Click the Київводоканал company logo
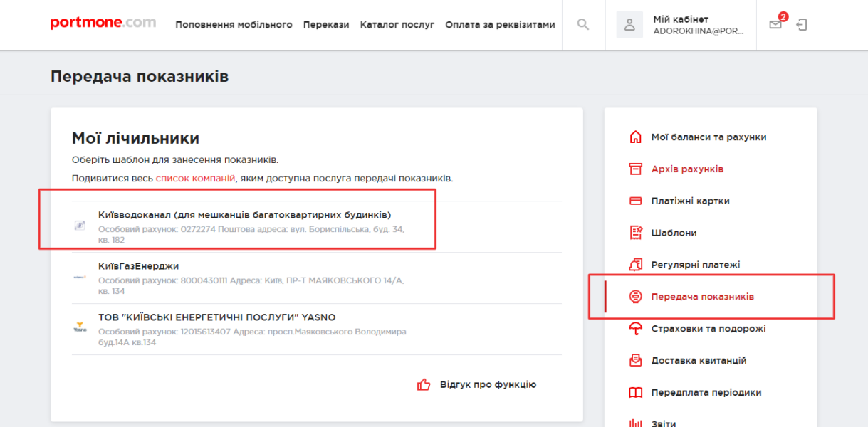This screenshot has height=427, width=868. (x=80, y=226)
